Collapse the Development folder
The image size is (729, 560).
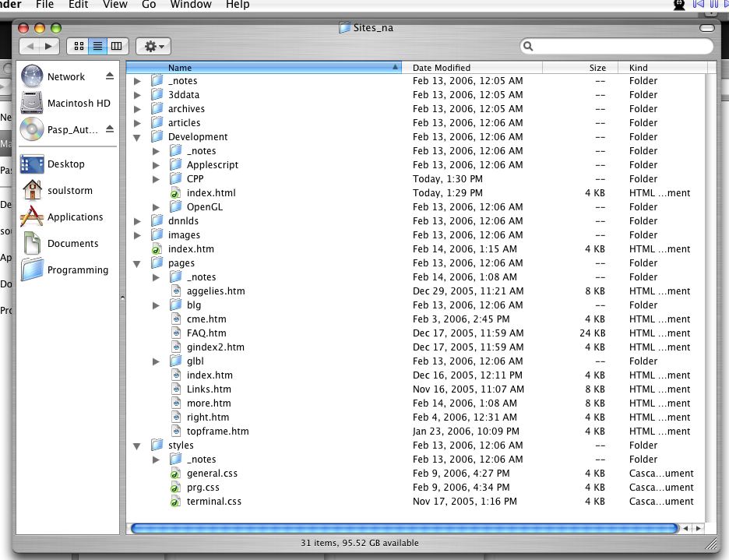click(137, 137)
